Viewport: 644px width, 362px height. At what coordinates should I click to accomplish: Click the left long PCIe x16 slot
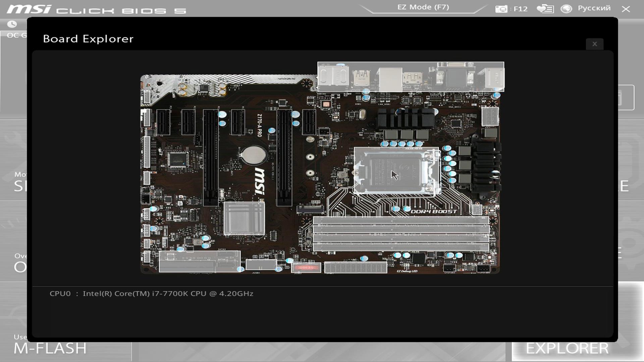(x=211, y=157)
